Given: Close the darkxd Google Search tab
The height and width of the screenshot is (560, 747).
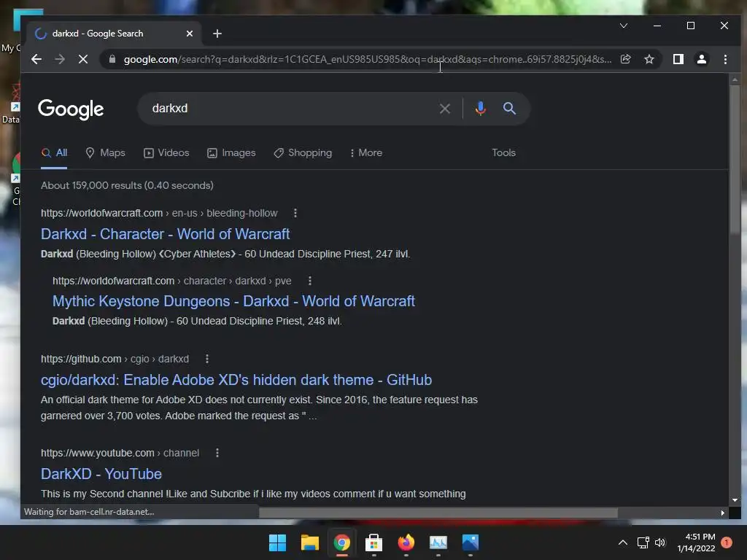Looking at the screenshot, I should click(190, 34).
